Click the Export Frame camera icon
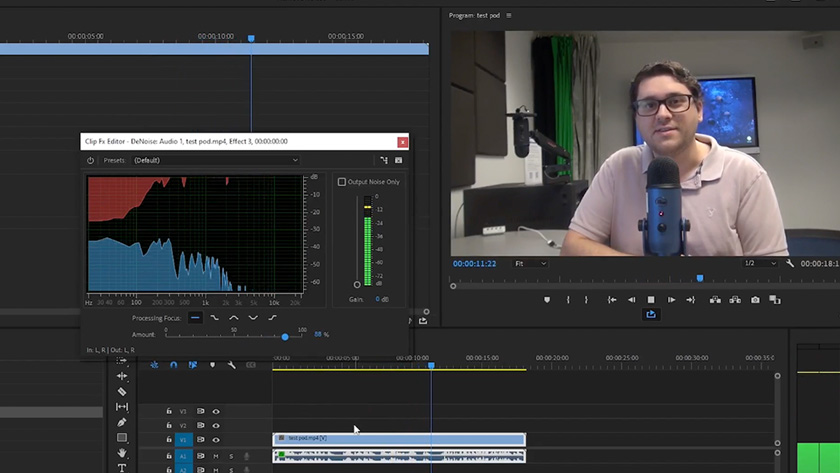 pos(755,300)
